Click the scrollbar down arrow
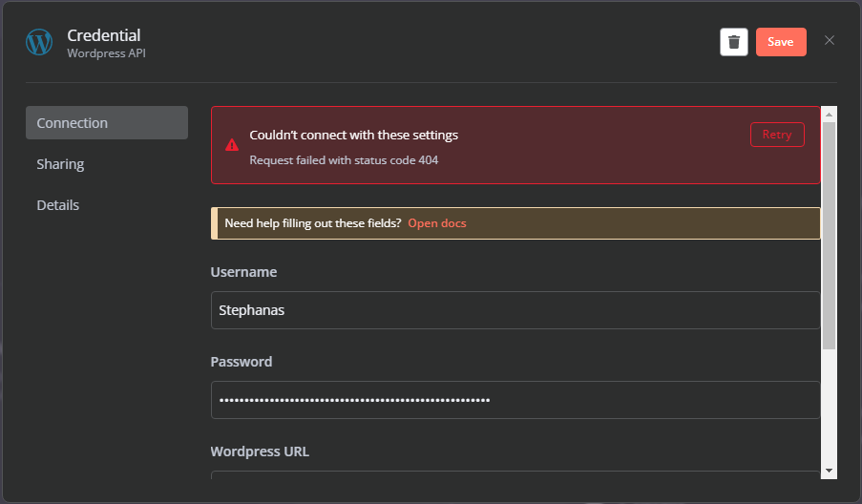The image size is (862, 504). point(829,471)
